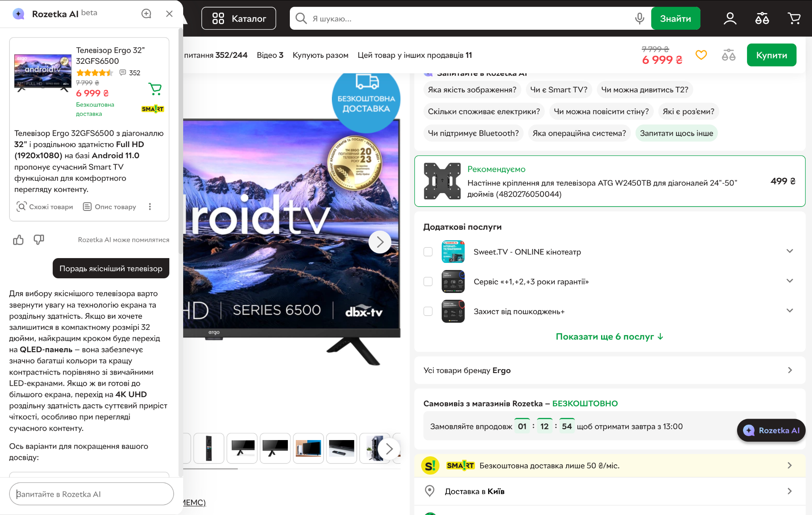This screenshot has height=515, width=812.
Task: Open the questions tab 352/244
Action: (216, 55)
